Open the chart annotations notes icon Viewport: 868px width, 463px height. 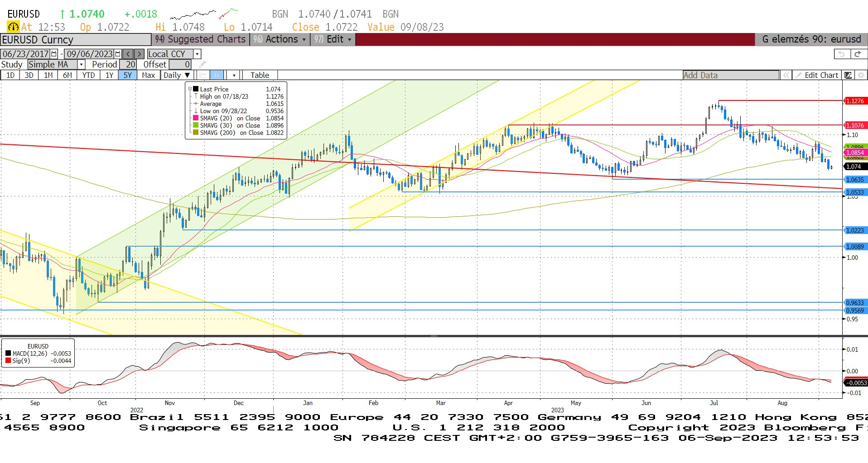coord(848,75)
